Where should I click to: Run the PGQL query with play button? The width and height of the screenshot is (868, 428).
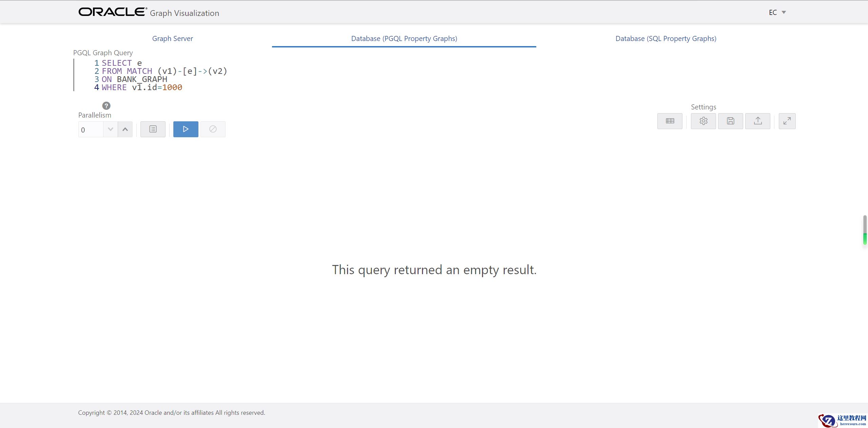click(x=186, y=129)
